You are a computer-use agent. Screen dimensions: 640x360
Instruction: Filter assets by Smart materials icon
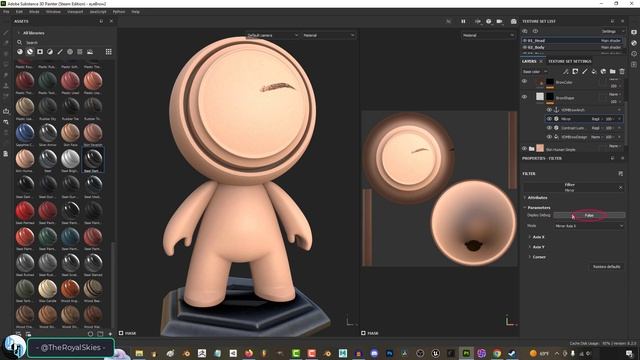[x=30, y=52]
